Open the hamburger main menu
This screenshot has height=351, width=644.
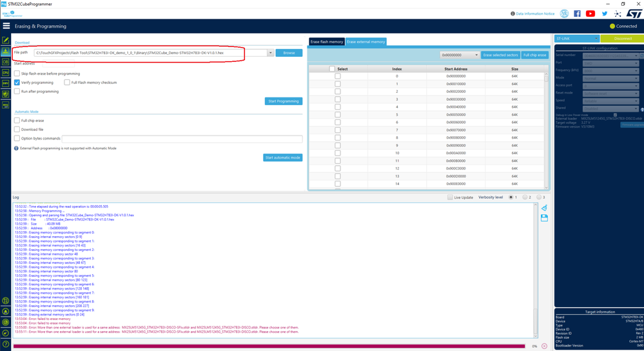click(6, 26)
